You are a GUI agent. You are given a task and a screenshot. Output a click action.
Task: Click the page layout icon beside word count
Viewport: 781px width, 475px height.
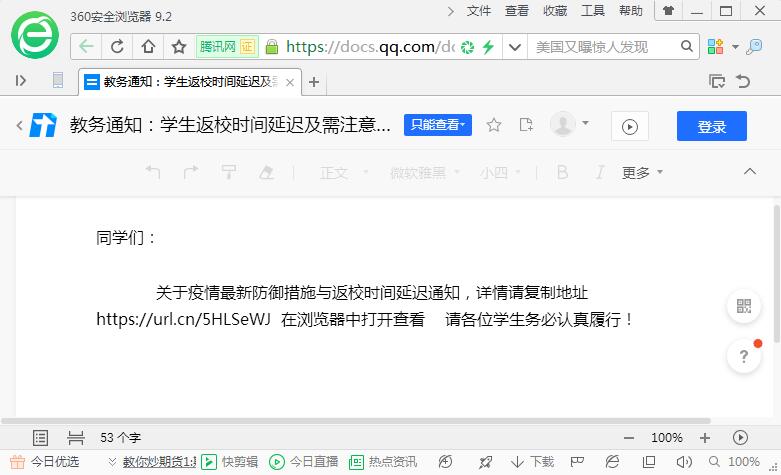[76, 438]
